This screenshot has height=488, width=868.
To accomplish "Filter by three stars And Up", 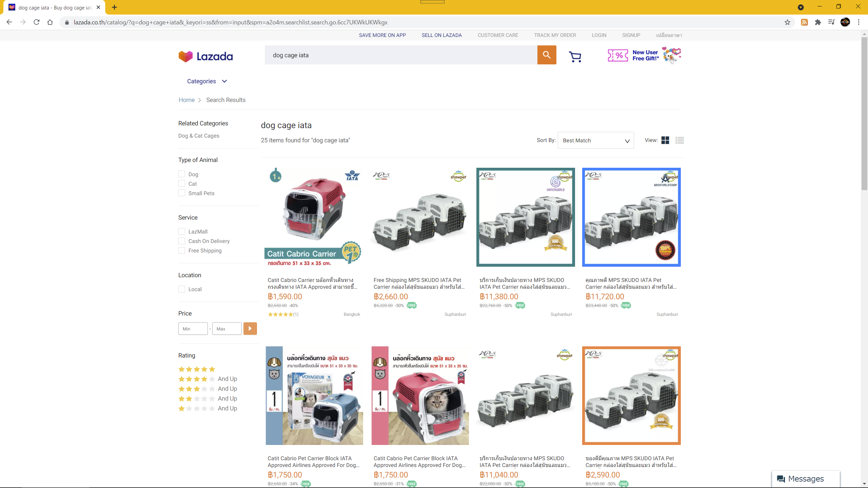I will pos(208,389).
